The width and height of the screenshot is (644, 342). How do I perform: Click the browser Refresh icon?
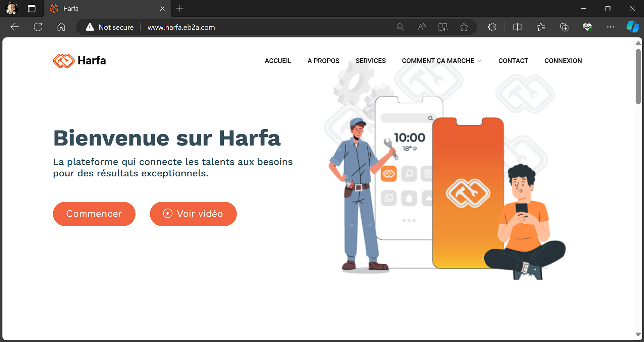coord(38,27)
